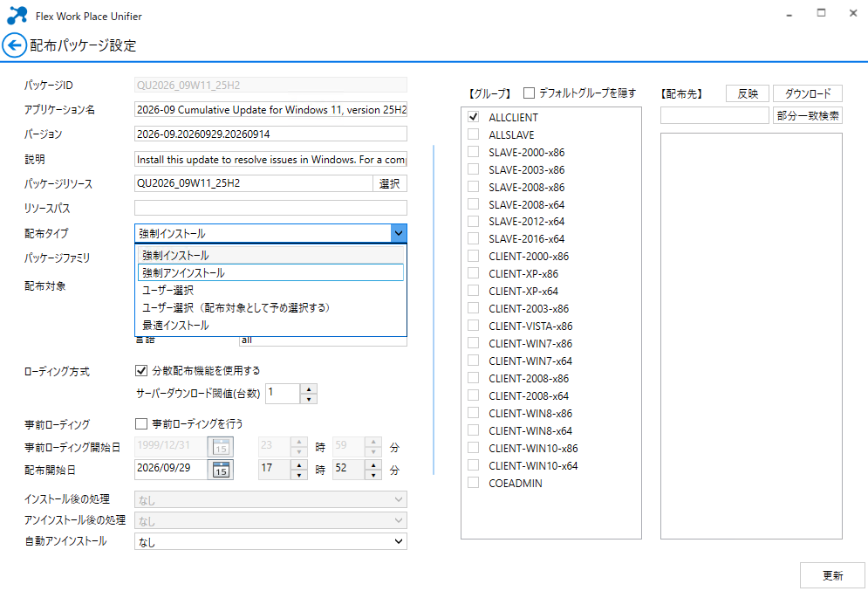The width and height of the screenshot is (868, 591).
Task: Click the 配布開始日 hour field
Action: click(274, 469)
